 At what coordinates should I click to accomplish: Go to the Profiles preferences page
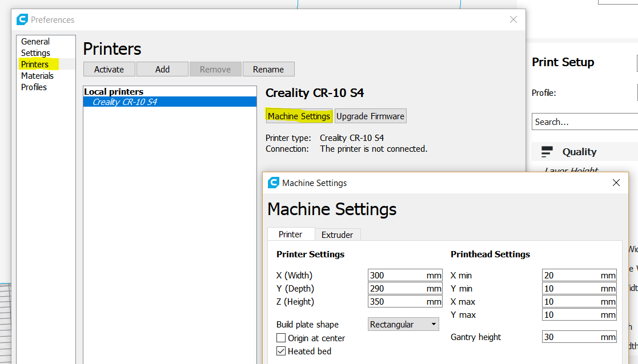[34, 87]
